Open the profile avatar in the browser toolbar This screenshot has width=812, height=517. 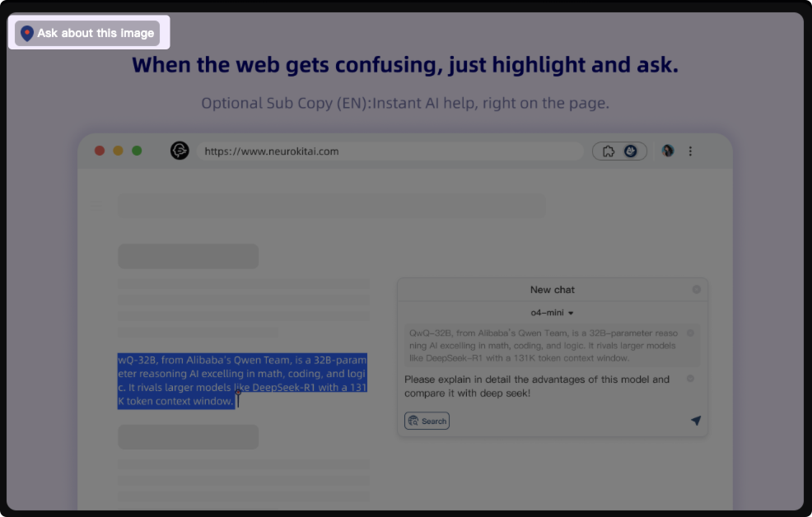coord(668,151)
